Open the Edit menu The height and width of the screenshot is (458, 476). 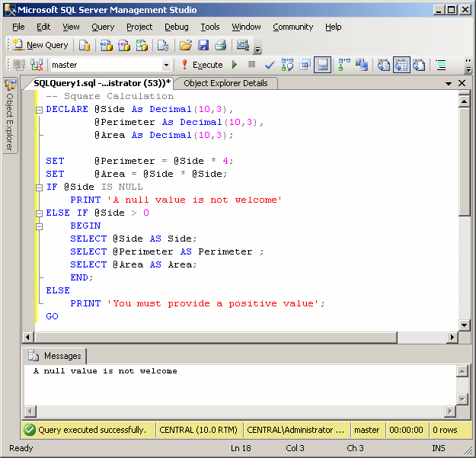43,27
